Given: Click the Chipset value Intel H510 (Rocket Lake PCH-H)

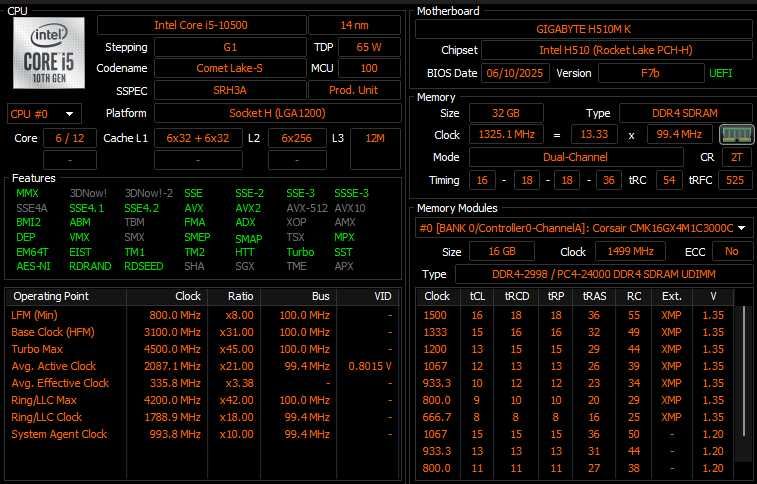Looking at the screenshot, I should click(616, 50).
